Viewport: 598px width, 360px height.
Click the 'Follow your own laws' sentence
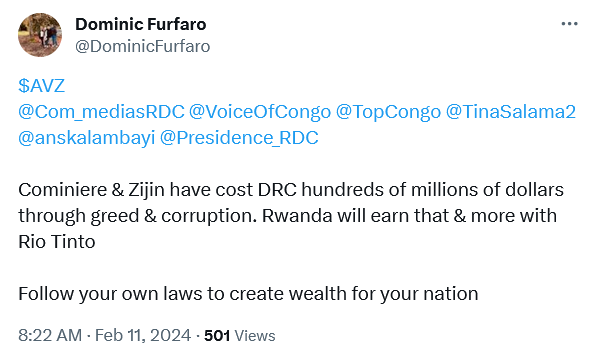tap(248, 294)
